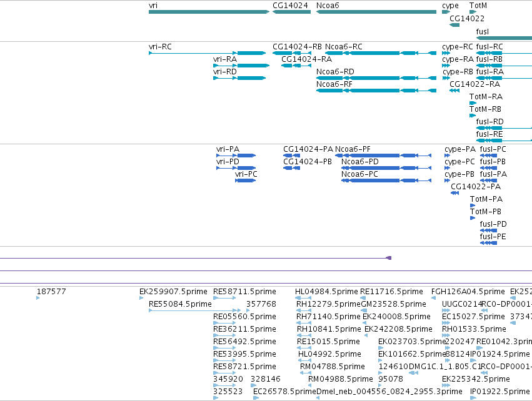Image resolution: width=532 pixels, height=401 pixels.
Task: Click the TotM-PA protein label
Action: click(486, 199)
